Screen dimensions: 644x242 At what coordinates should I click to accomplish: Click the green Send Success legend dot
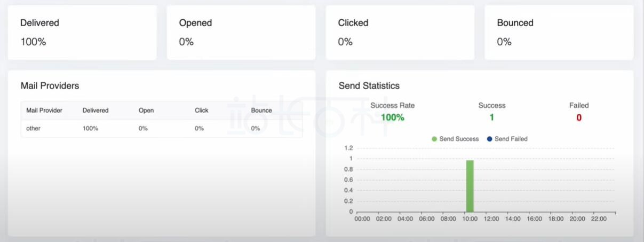pos(434,139)
